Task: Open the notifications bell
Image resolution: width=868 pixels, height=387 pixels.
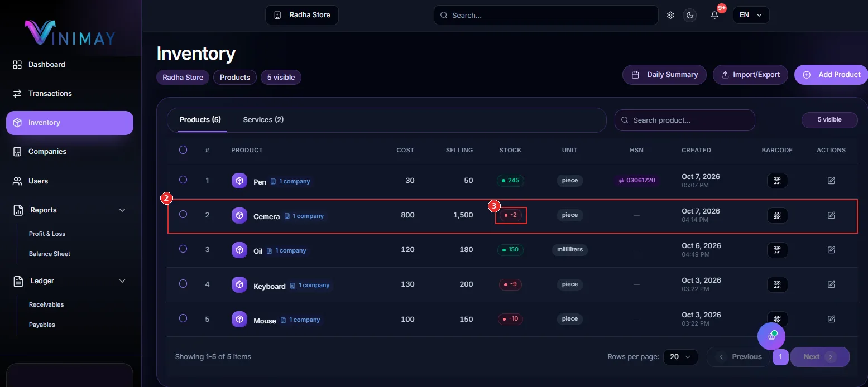Action: 714,15
